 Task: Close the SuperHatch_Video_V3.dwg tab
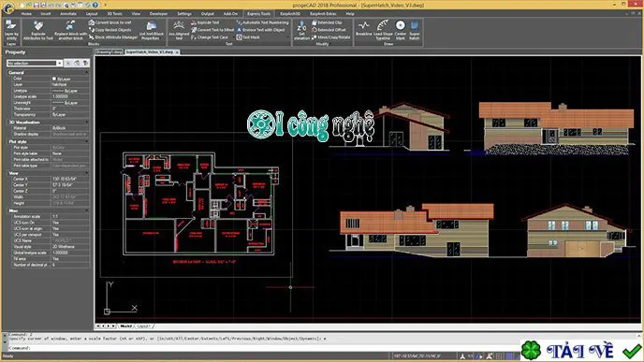177,52
